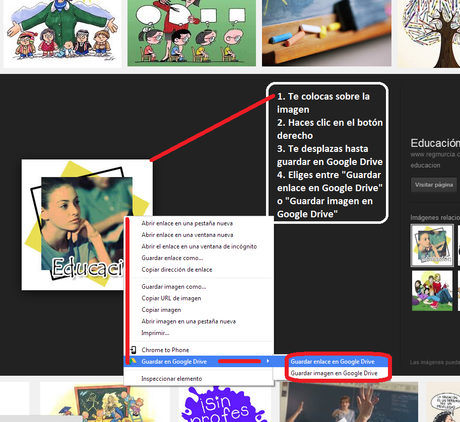
Task: Click the Google Drive icon in context menu
Action: (x=133, y=361)
